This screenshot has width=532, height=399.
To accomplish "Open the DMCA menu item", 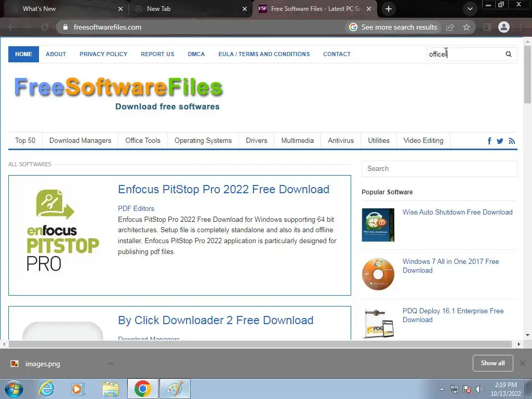I will click(196, 54).
